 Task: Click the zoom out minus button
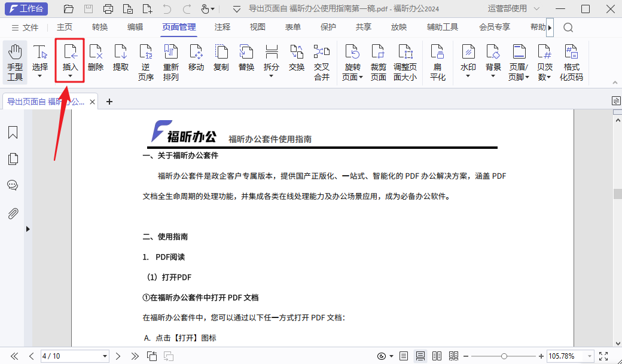point(466,356)
